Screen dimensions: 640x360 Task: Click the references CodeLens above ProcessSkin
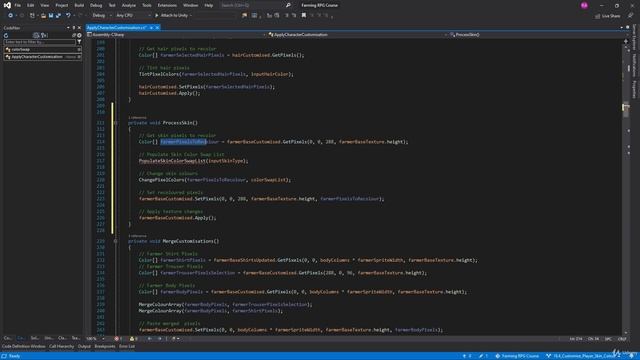[x=137, y=118]
